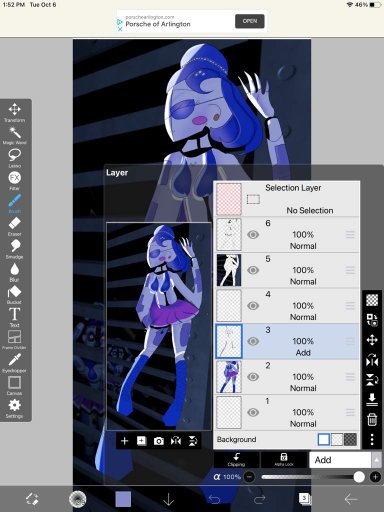384x512 pixels.
Task: Select the Lasso tool
Action: 14,158
